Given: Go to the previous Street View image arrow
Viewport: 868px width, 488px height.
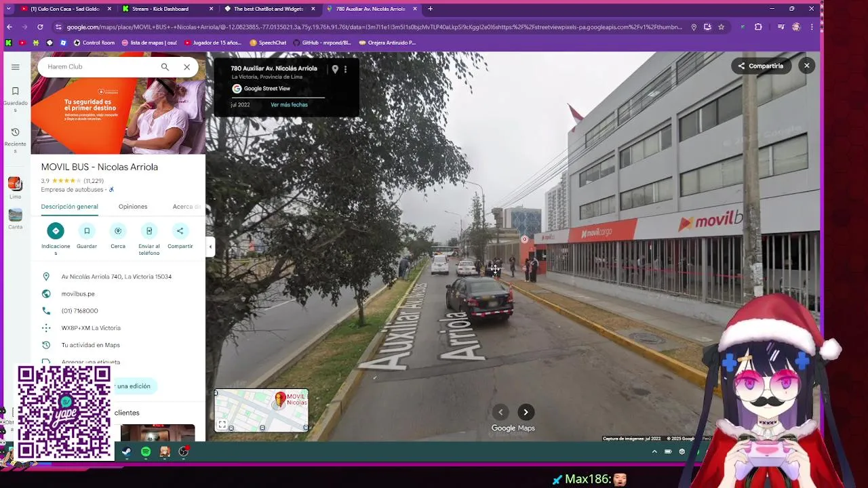Looking at the screenshot, I should pyautogui.click(x=500, y=412).
